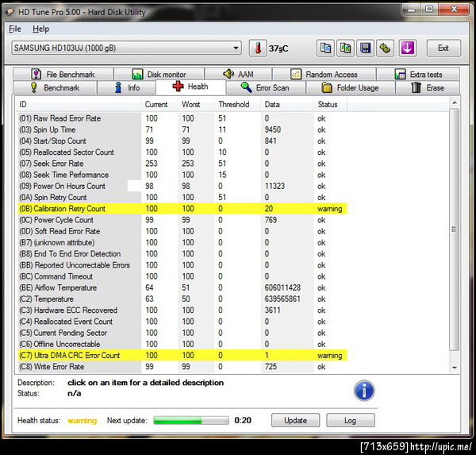This screenshot has width=476, height=455.
Task: Select the (B8) End To End Error Detection row
Action: pos(181,253)
